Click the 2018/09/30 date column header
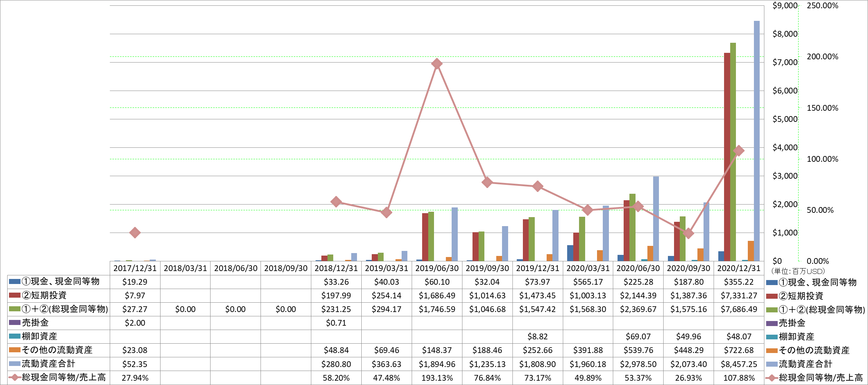The height and width of the screenshot is (385, 868). coord(286,268)
